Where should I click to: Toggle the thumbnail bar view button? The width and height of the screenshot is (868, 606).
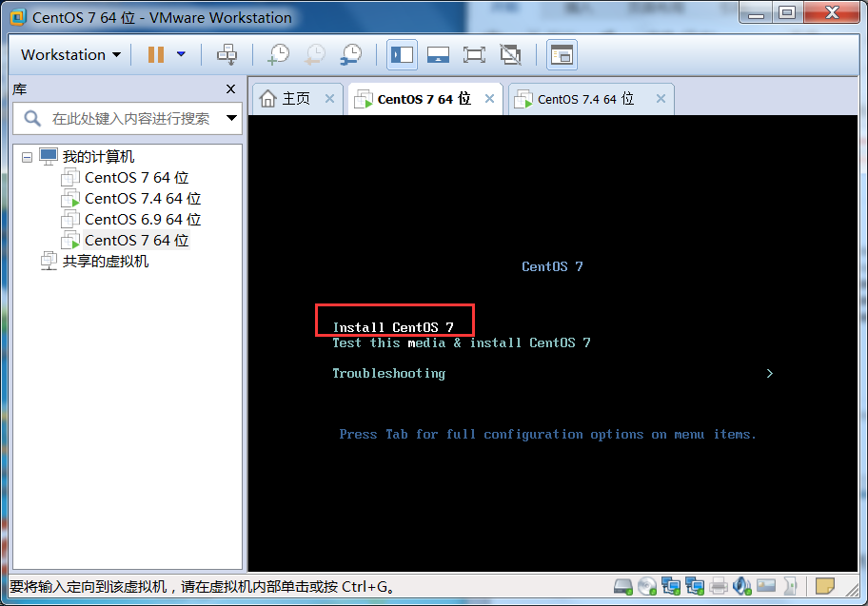pos(438,54)
